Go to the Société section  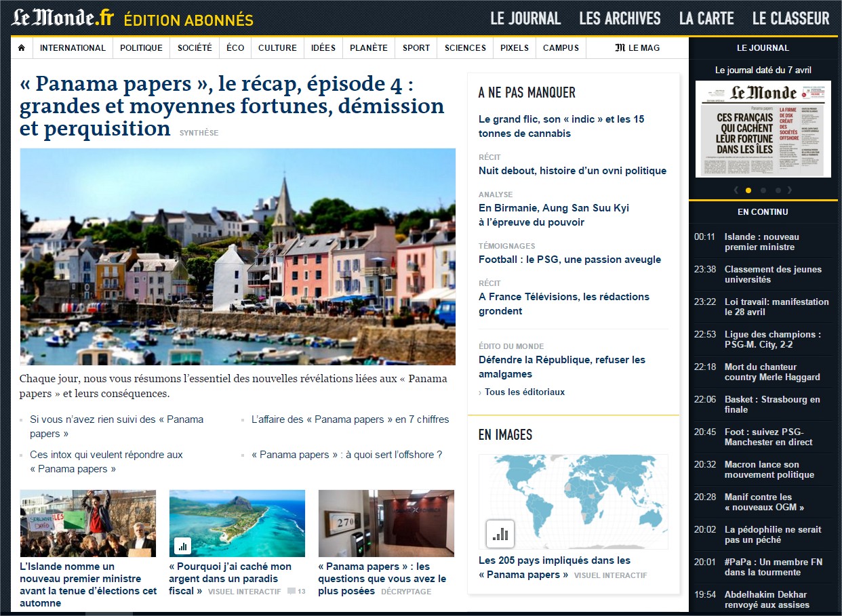point(195,47)
